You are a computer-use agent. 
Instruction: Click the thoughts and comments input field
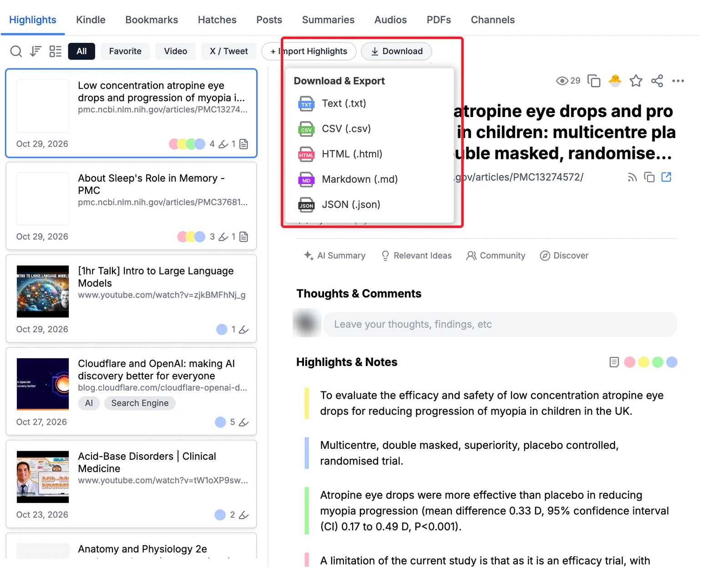[500, 325]
